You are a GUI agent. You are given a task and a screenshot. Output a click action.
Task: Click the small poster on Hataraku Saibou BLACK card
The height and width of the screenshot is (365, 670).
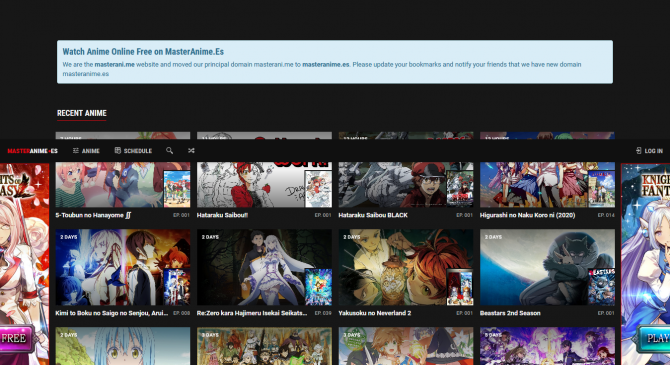click(460, 189)
